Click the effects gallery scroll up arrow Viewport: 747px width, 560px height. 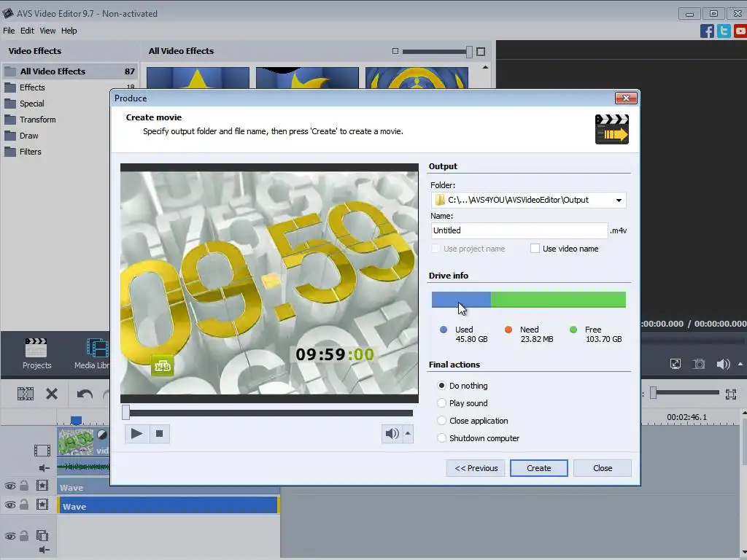485,67
